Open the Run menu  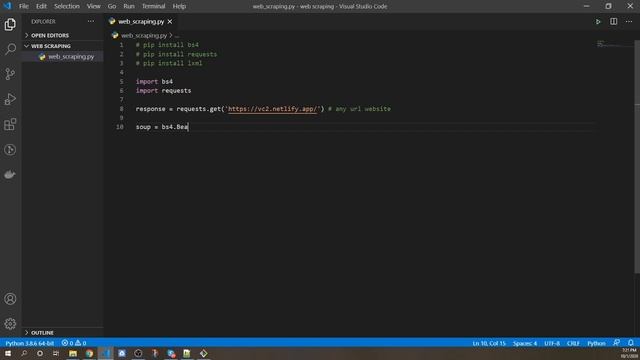tap(129, 6)
